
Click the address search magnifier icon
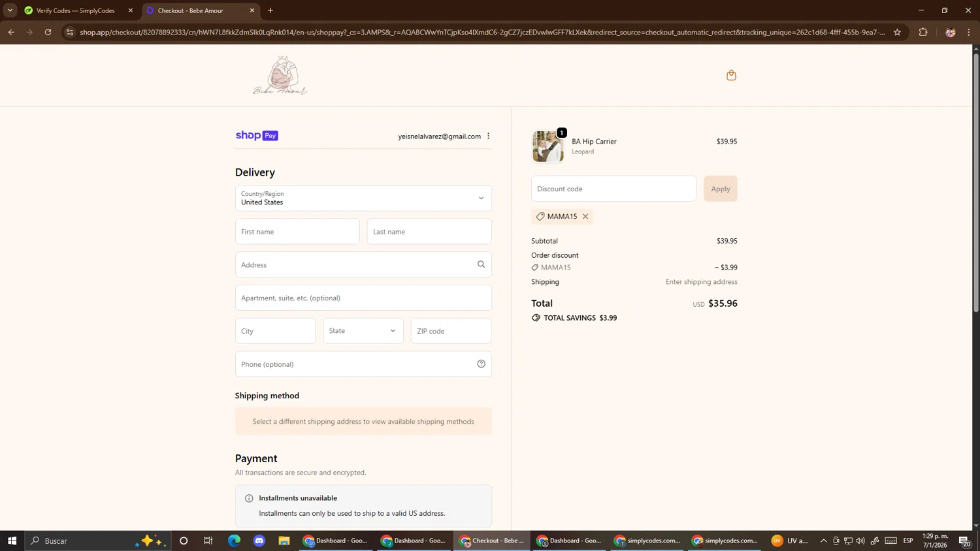tap(481, 264)
